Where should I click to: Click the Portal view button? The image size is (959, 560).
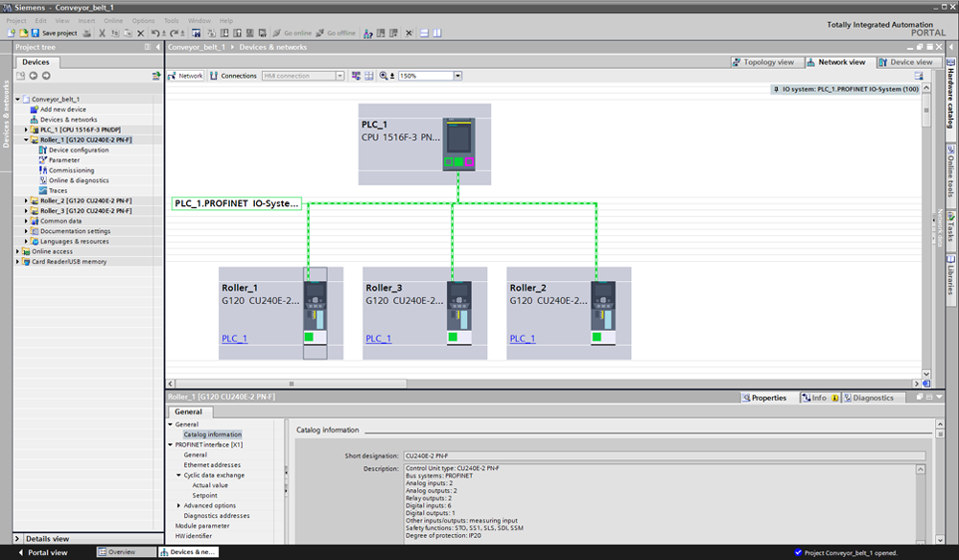click(x=41, y=552)
